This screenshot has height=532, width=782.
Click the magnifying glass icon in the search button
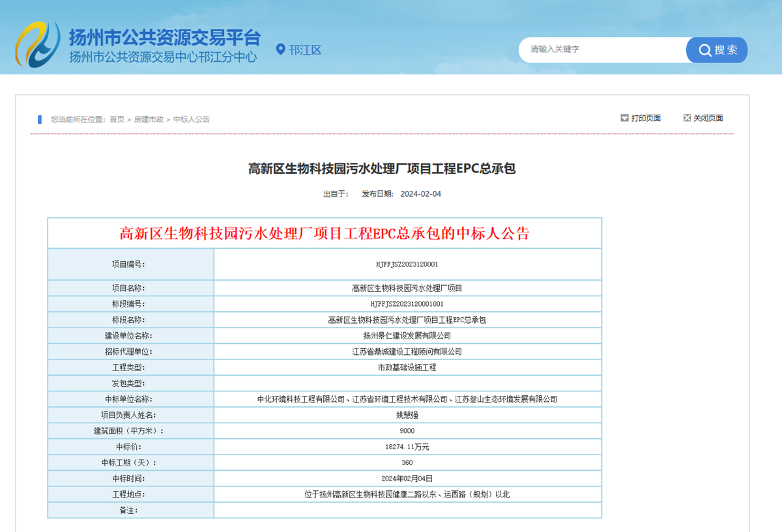[x=704, y=49]
